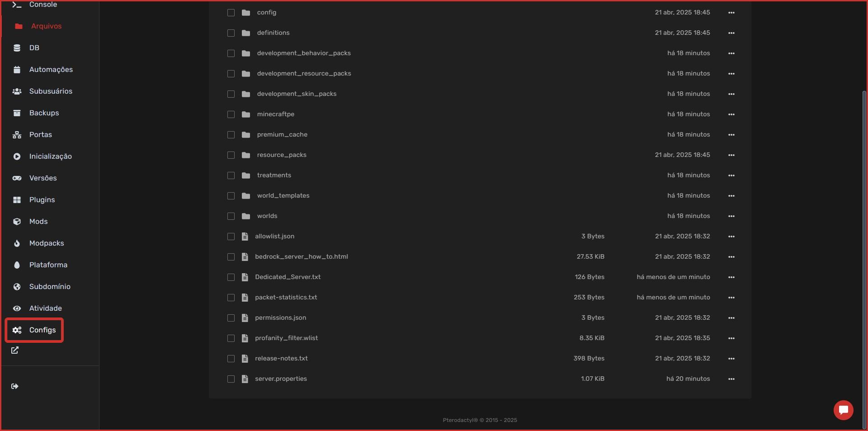Click the Inicialização play icon

pos(17,156)
